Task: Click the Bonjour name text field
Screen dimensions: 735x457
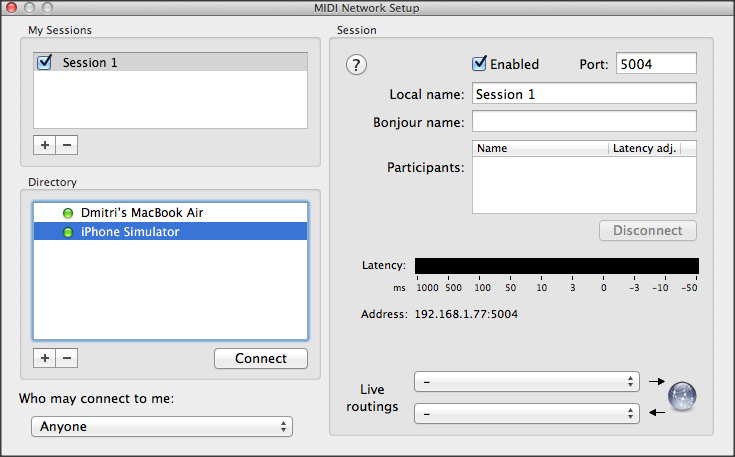Action: click(x=584, y=122)
